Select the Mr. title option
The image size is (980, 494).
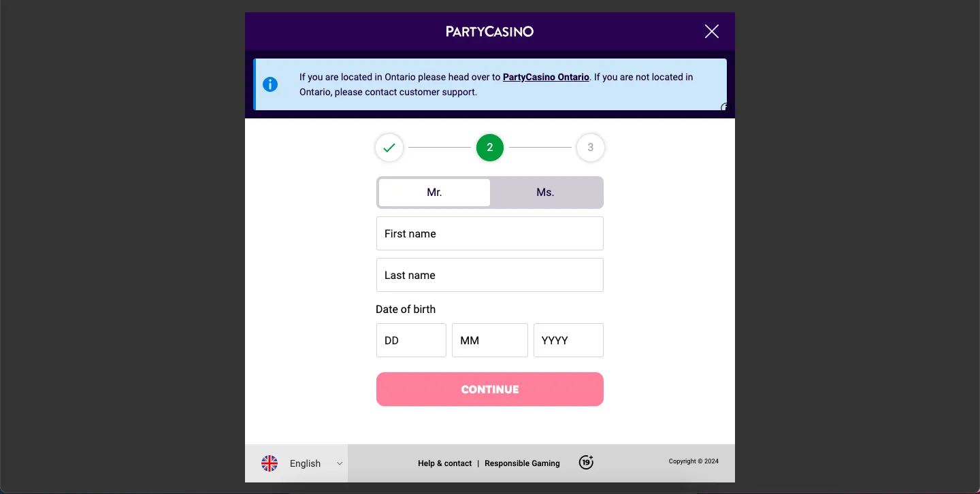[434, 193]
